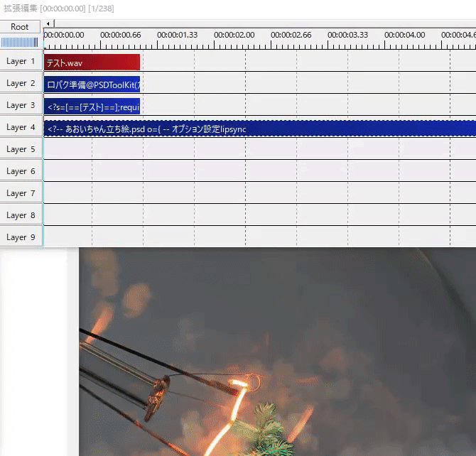Select the あおいちゃん立ち絵.psd object on Layer 4
The width and height of the screenshot is (476, 456).
260,129
